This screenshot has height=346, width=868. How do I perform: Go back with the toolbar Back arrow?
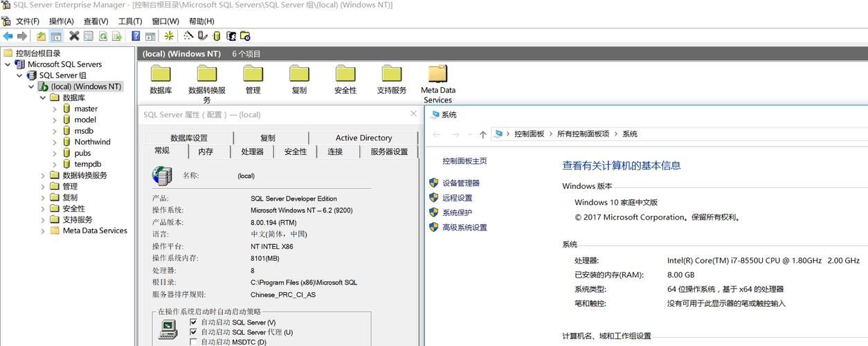coord(8,36)
